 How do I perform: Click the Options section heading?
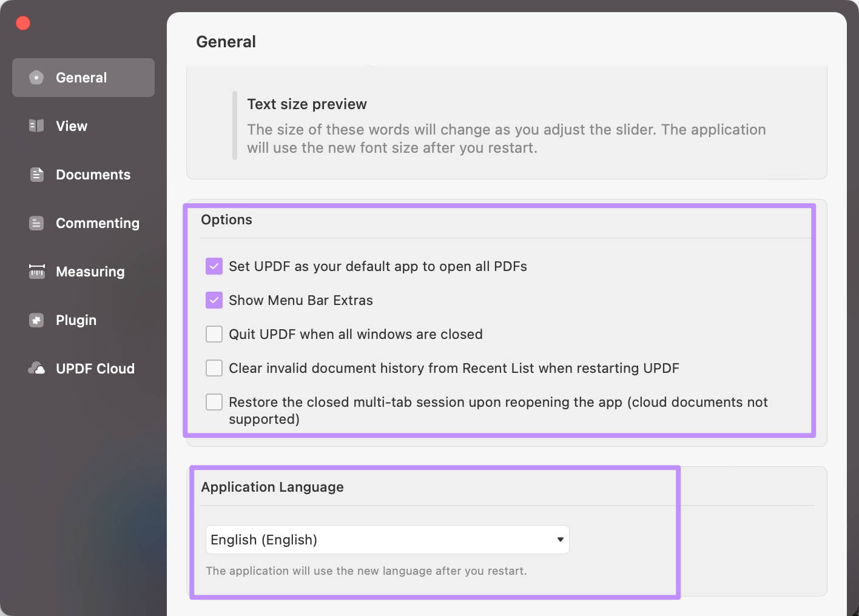(x=226, y=219)
